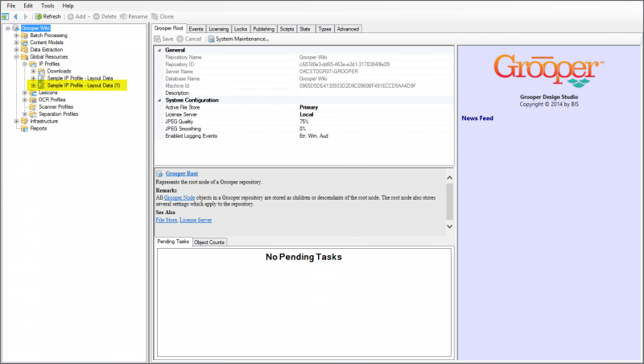The height and width of the screenshot is (364, 644).
Task: Collapse the General property section
Action: [x=159, y=50]
